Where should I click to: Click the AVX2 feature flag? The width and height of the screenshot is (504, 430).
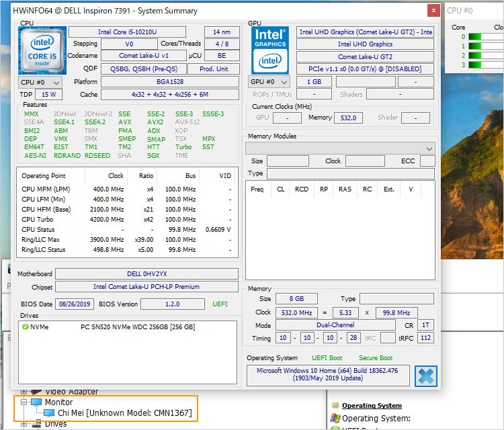click(x=155, y=122)
